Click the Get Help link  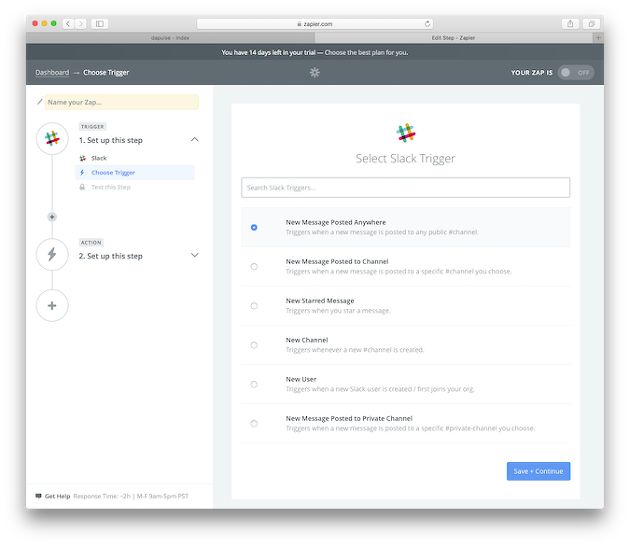[57, 496]
